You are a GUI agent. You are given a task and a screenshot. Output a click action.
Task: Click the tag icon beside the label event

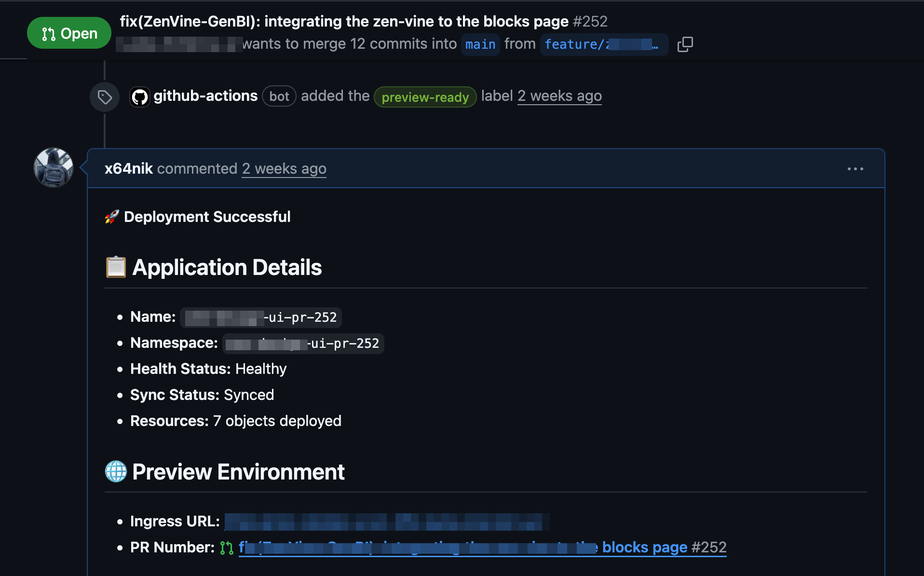coord(104,96)
